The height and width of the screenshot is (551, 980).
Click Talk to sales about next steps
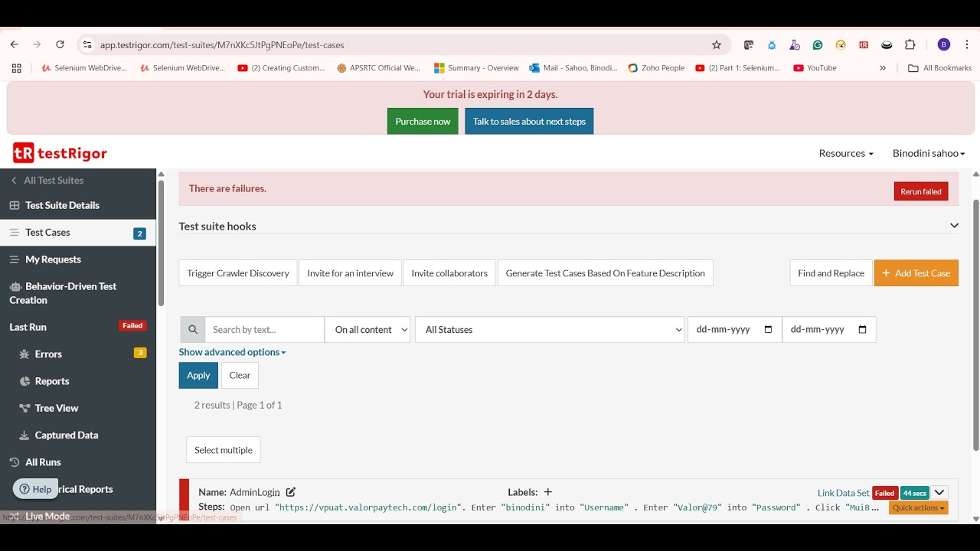click(x=529, y=121)
